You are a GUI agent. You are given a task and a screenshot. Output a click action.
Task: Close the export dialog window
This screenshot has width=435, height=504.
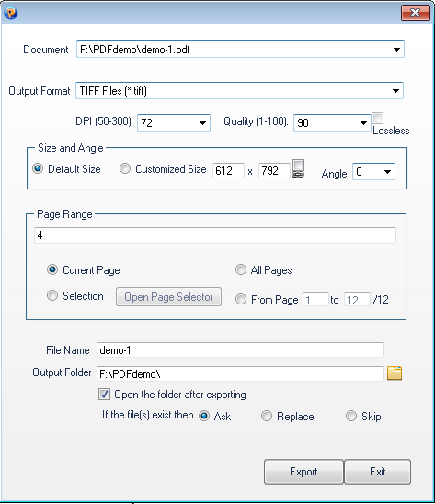click(x=416, y=13)
